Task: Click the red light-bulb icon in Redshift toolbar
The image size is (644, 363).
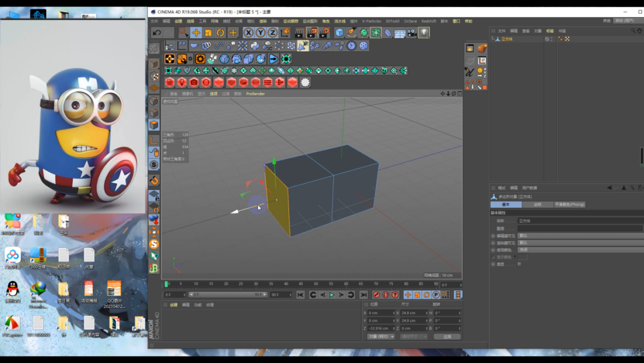Action: pyautogui.click(x=181, y=82)
